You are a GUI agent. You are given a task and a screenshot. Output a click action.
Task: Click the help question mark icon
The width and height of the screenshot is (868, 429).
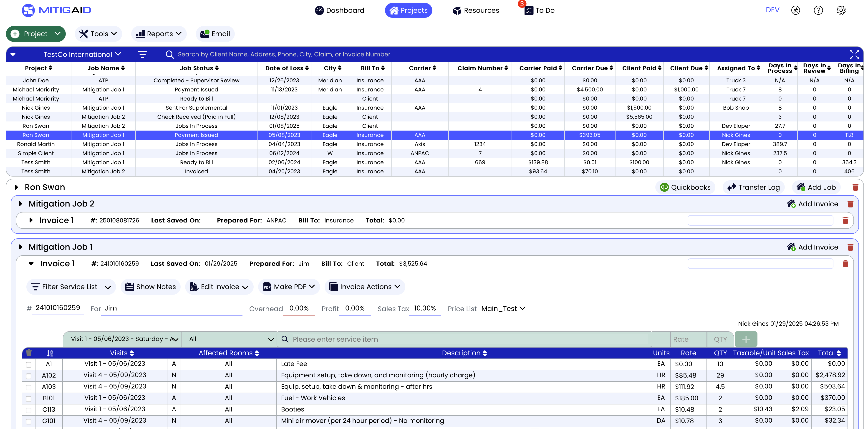pyautogui.click(x=818, y=10)
